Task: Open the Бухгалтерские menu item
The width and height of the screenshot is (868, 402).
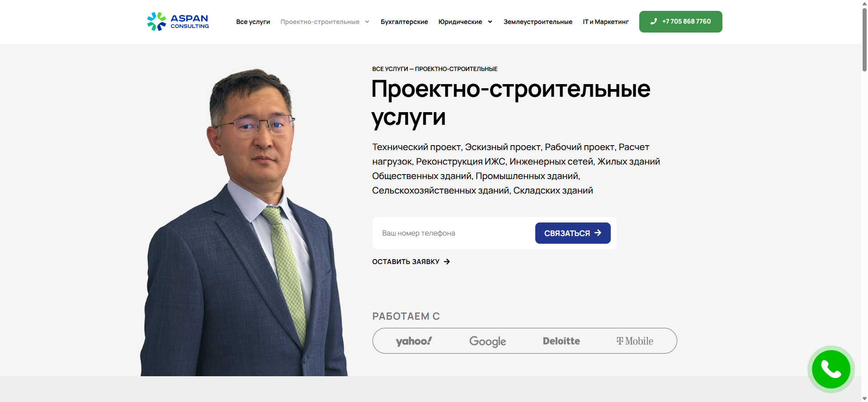Action: [404, 22]
